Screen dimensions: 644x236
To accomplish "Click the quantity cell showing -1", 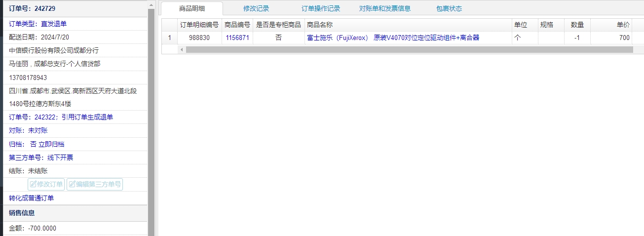I will pyautogui.click(x=577, y=38).
